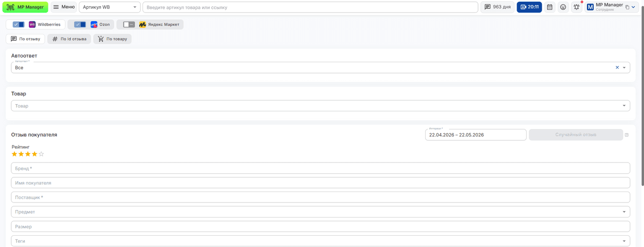Expand the Артикул WB dropdown
This screenshot has width=644, height=247.
pos(110,7)
